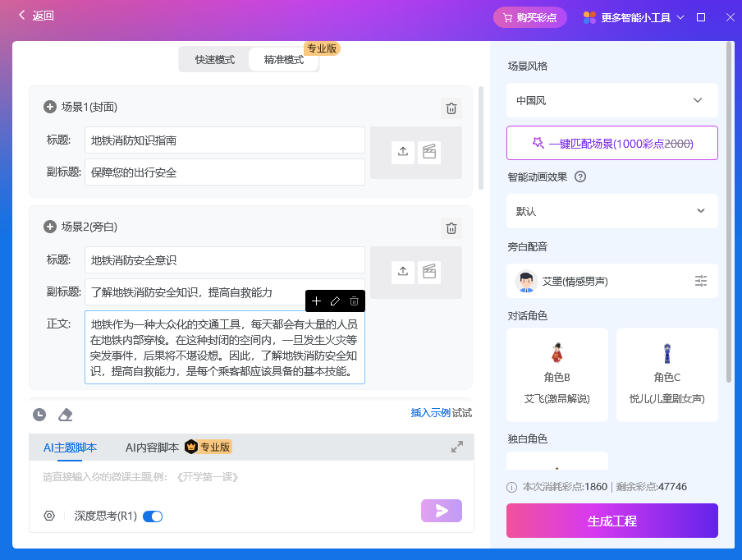Send the prompt with the purple arrow
This screenshot has width=742, height=560.
coord(441,511)
